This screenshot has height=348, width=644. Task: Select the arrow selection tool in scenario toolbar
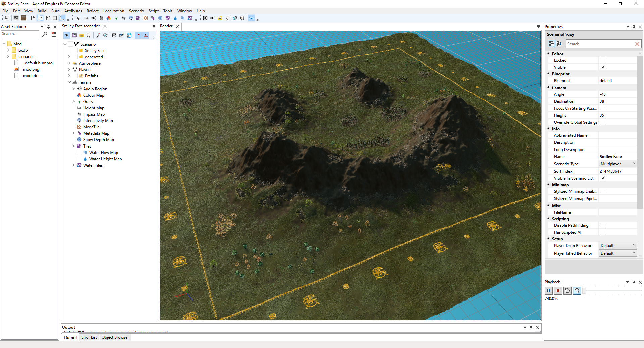tap(67, 35)
